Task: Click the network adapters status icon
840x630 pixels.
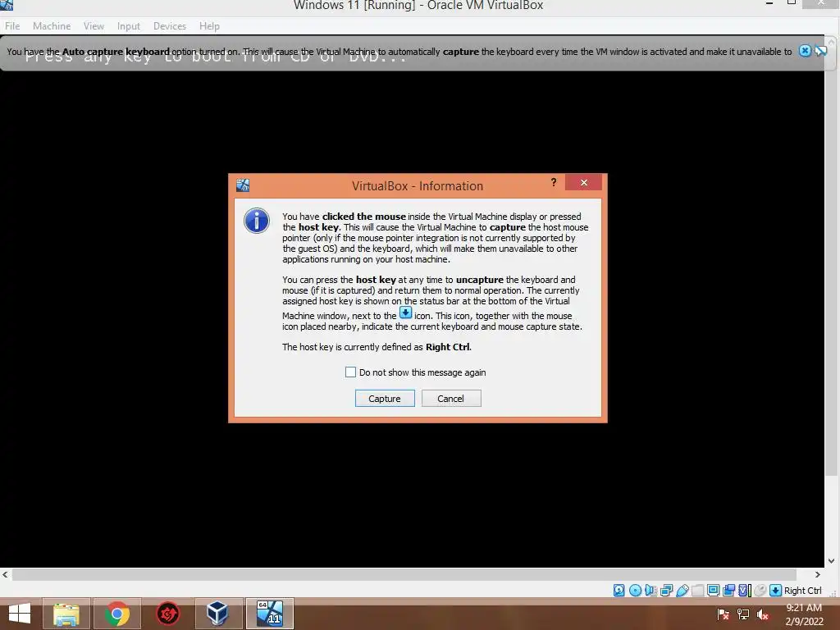Action: pos(666,591)
